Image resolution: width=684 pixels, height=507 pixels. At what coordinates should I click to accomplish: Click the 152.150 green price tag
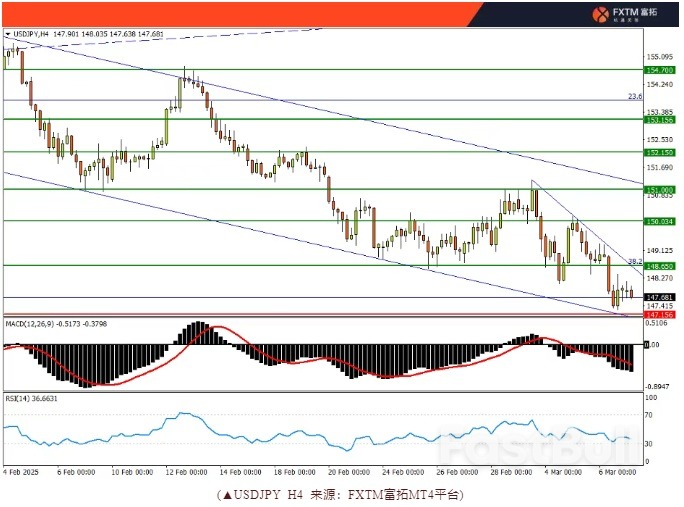click(659, 152)
